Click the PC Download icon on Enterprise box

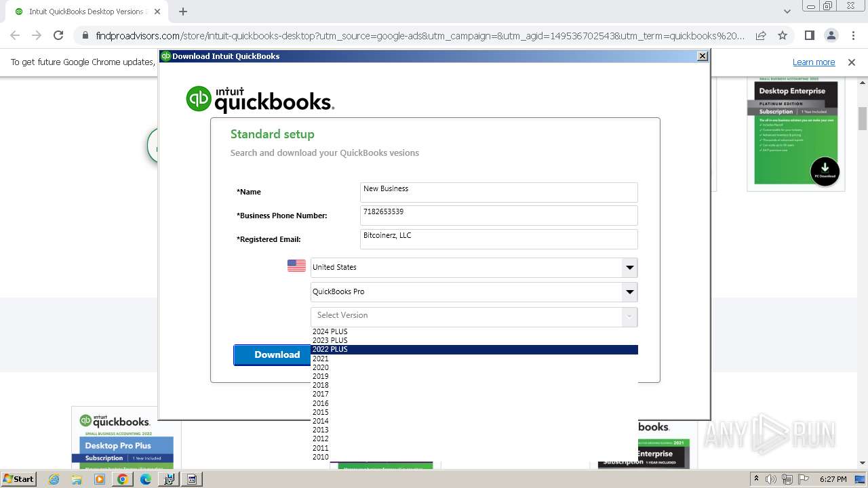(825, 171)
